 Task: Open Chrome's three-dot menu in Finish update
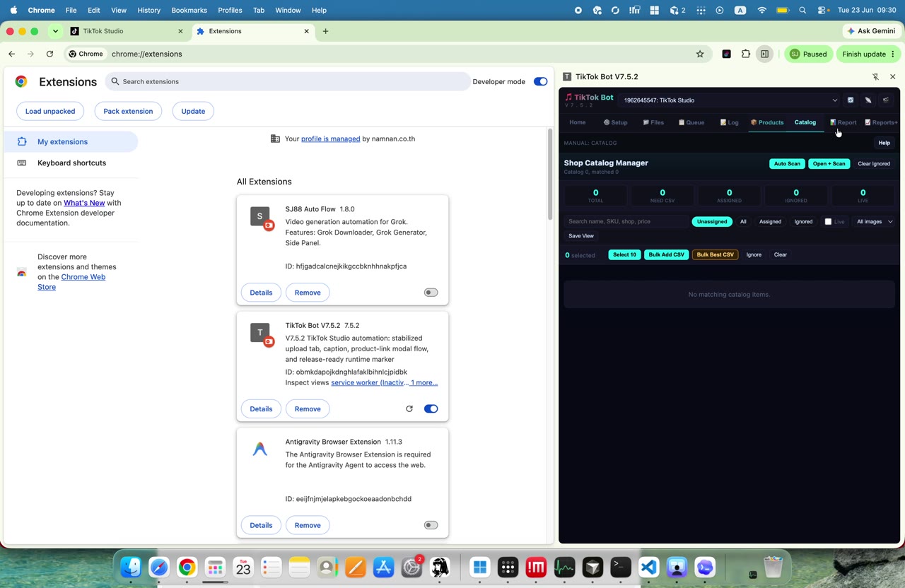tap(893, 54)
